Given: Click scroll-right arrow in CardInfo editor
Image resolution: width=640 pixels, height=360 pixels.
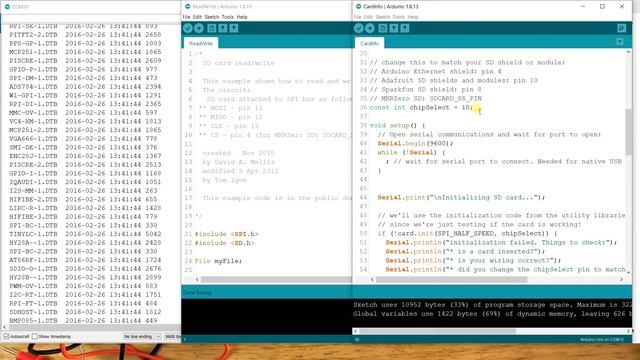Looking at the screenshot, I should pyautogui.click(x=621, y=280).
